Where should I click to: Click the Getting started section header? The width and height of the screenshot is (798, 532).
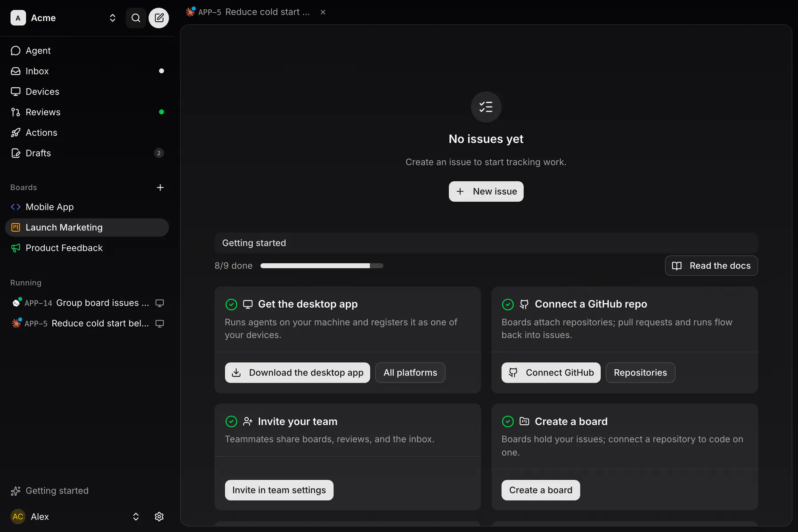coord(486,243)
